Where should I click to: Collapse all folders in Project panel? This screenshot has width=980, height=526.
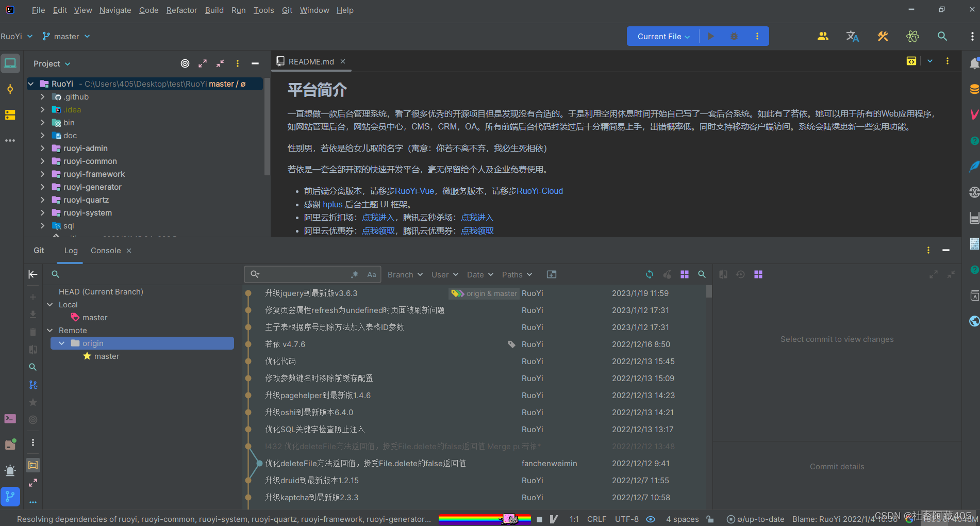(x=220, y=63)
